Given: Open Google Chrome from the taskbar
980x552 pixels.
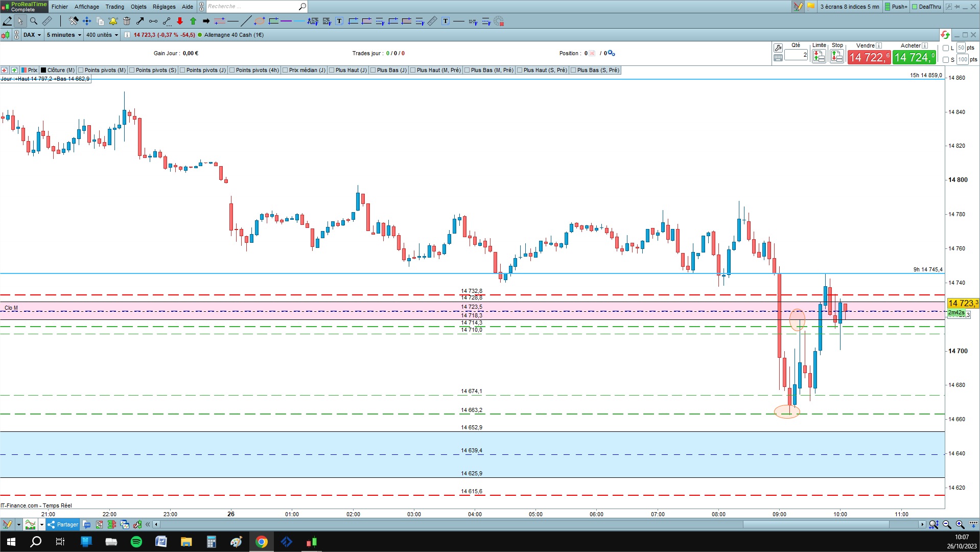Looking at the screenshot, I should click(x=262, y=542).
